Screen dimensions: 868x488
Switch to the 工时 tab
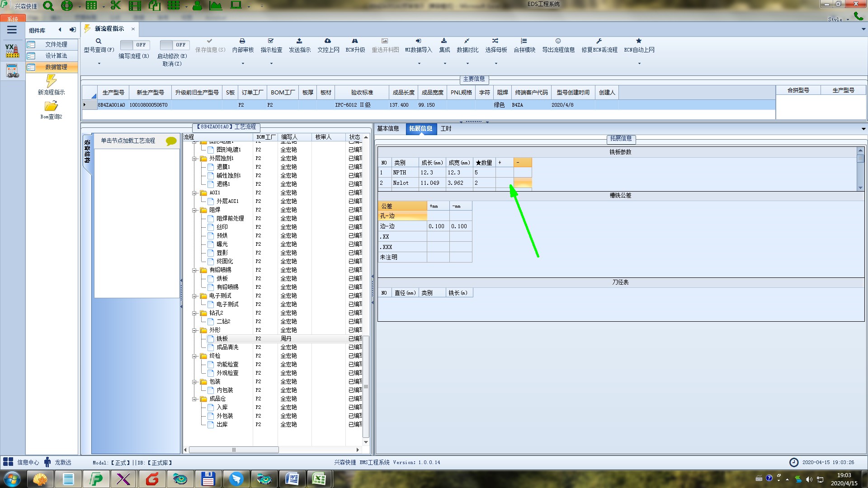pos(446,129)
